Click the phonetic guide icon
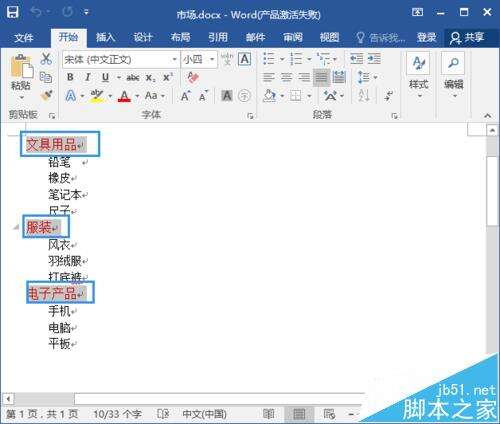 point(227,59)
